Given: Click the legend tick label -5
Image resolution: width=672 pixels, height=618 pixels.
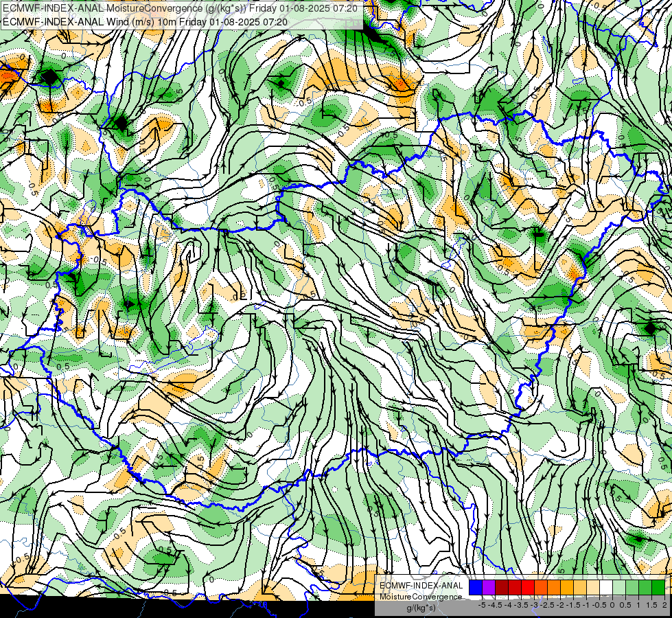Looking at the screenshot, I should pyautogui.click(x=482, y=605).
